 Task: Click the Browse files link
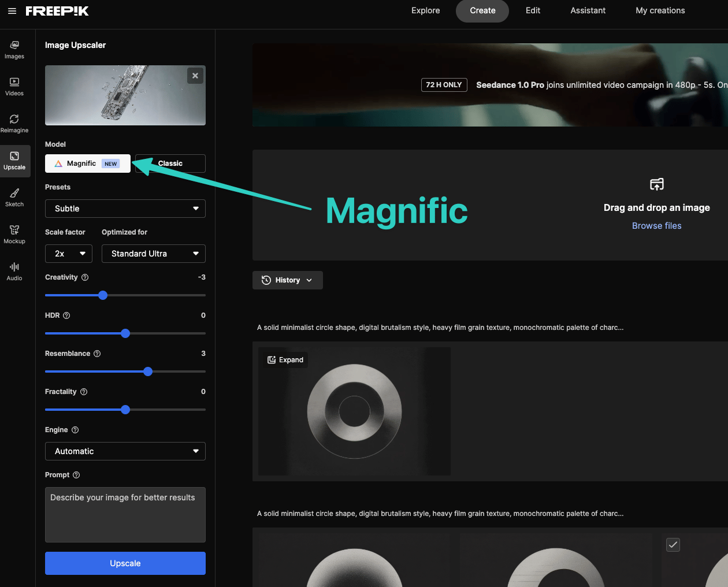click(x=657, y=226)
